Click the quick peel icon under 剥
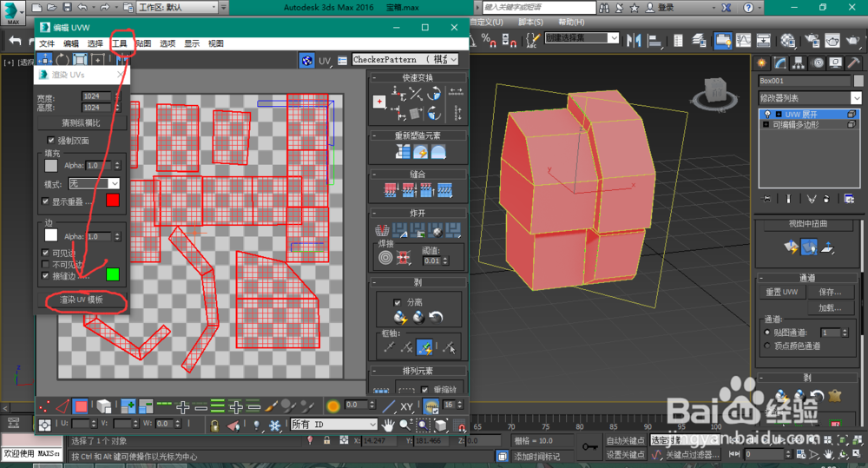 tap(400, 317)
